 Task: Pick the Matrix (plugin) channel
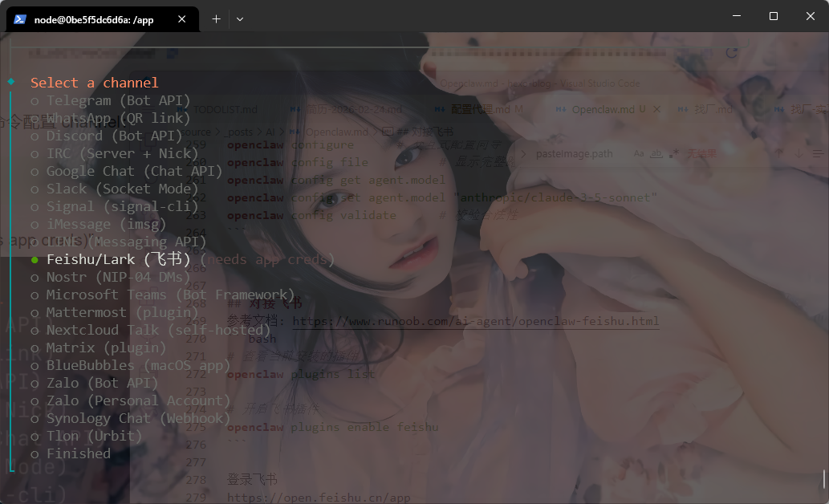pos(106,348)
